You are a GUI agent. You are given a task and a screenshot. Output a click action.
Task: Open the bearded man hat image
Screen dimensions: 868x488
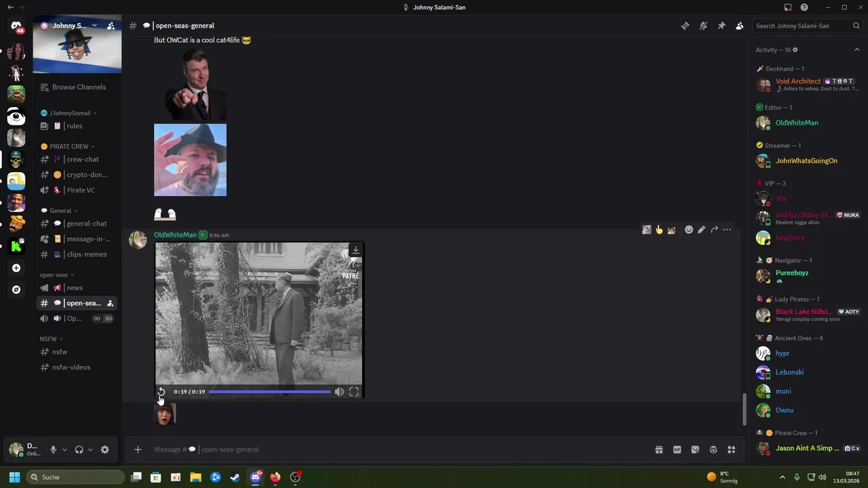coord(190,160)
